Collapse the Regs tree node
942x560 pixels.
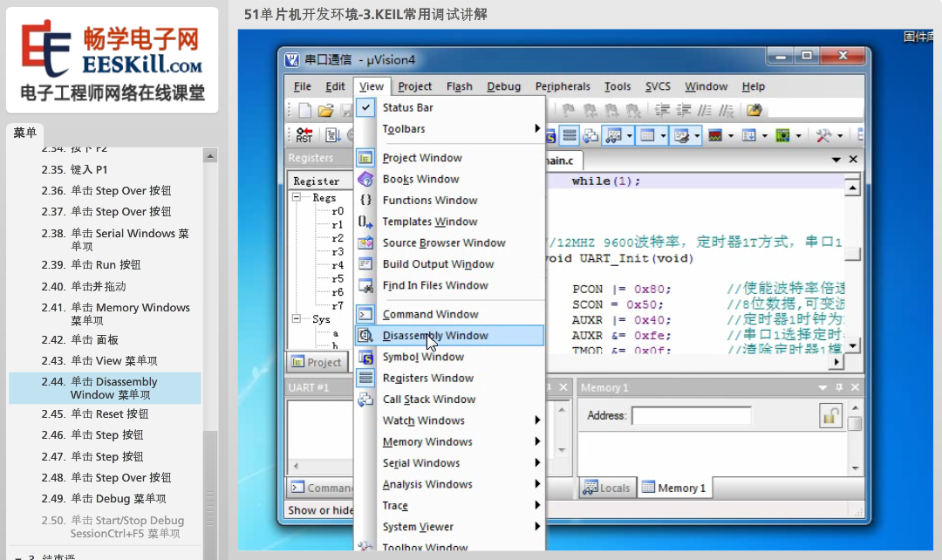(x=297, y=197)
